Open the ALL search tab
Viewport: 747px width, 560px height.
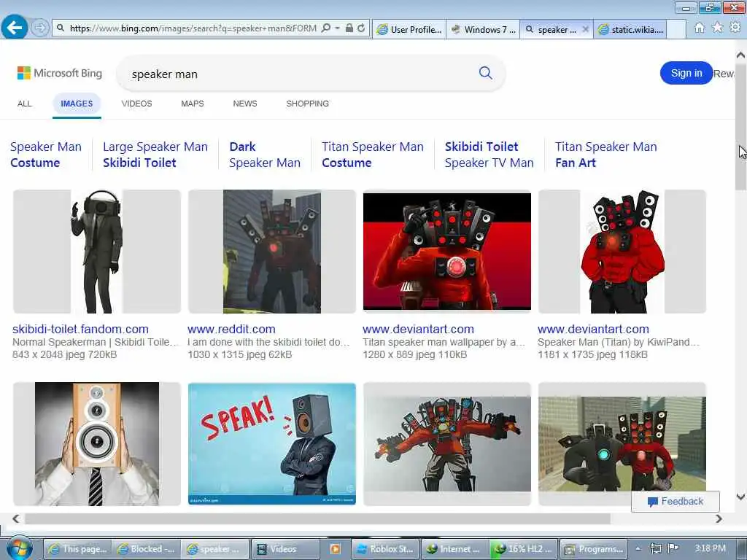click(x=25, y=104)
